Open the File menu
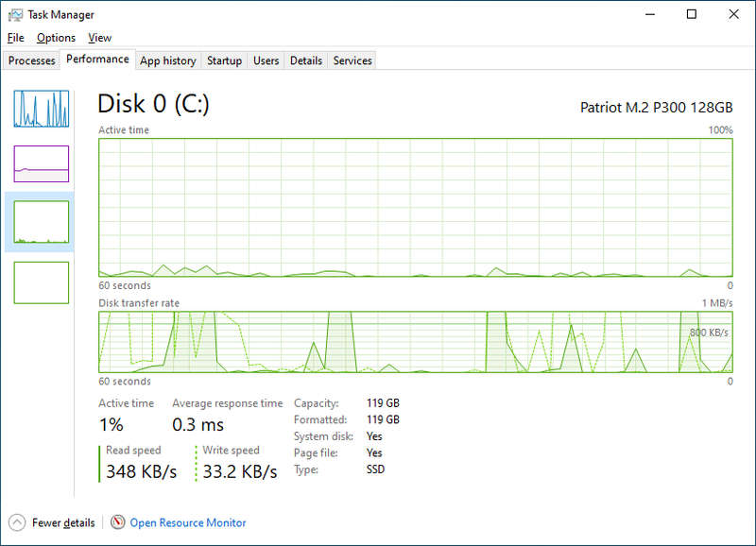 [x=15, y=38]
